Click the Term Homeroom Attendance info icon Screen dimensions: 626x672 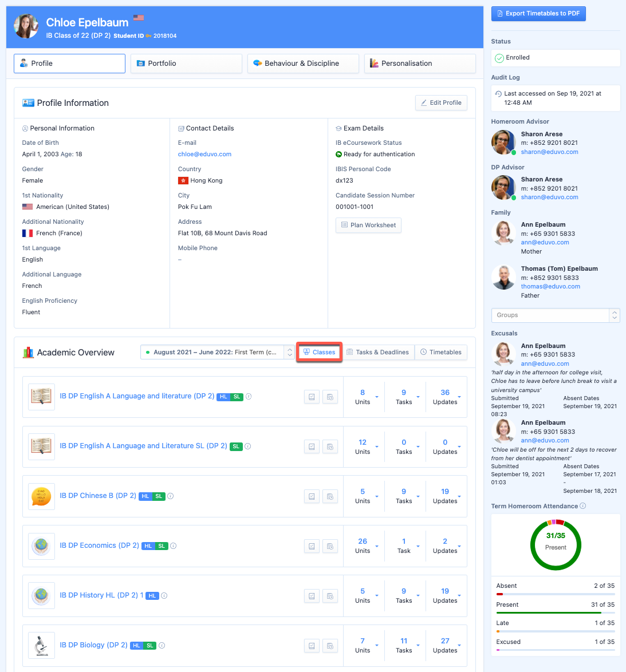coord(583,506)
